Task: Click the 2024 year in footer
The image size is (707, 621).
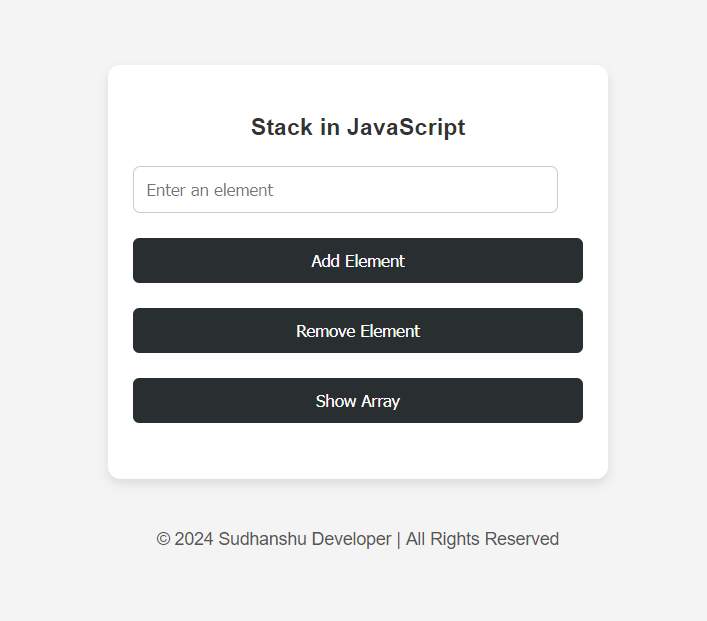Action: pos(194,539)
